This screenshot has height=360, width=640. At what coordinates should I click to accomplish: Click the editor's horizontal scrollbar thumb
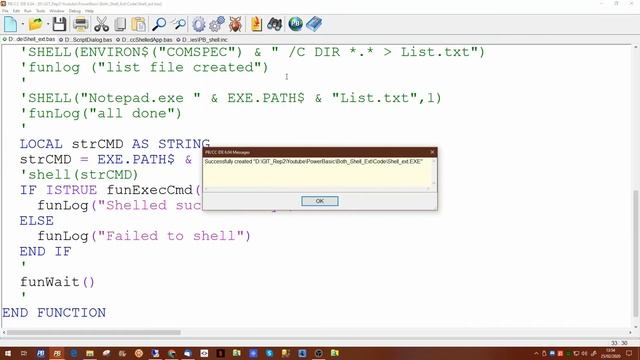pos(93,332)
